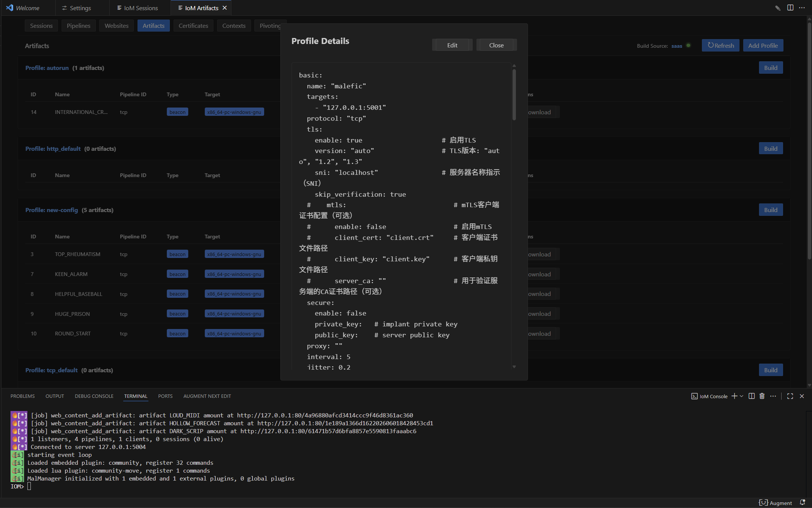Show the DEBUG CONSOLE panel tab

pyautogui.click(x=94, y=396)
